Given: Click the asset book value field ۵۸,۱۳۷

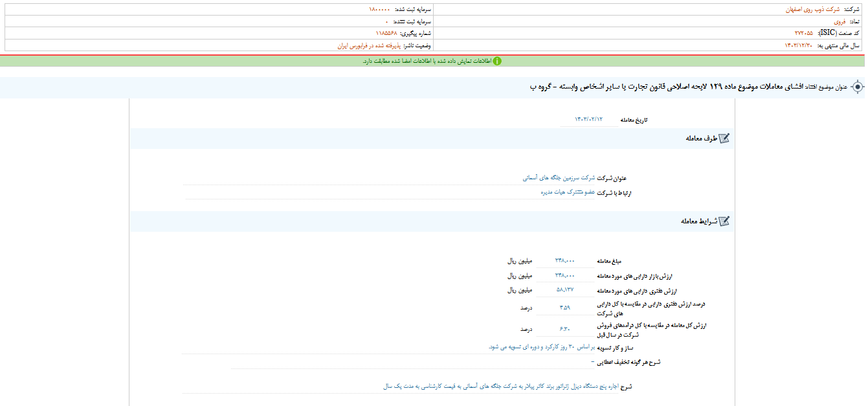Looking at the screenshot, I should point(564,289).
